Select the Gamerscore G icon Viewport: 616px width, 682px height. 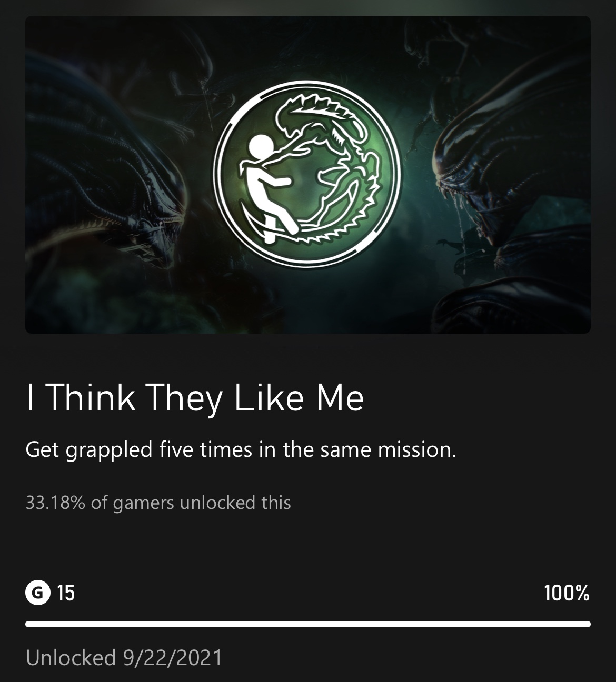tap(38, 593)
